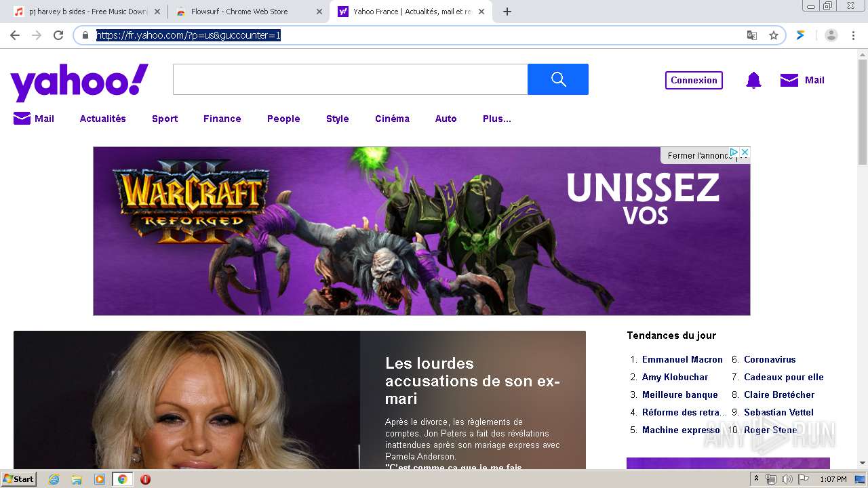Click the Flowsurf extension icon
Image resolution: width=868 pixels, height=488 pixels.
(801, 35)
